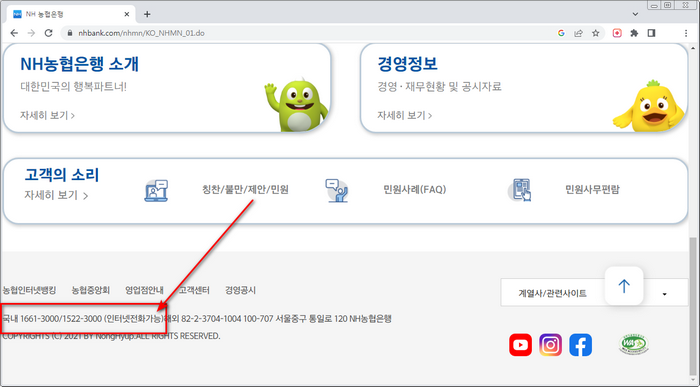
Task: Open 칭찬/불만/제안/민원 link
Action: click(x=246, y=190)
